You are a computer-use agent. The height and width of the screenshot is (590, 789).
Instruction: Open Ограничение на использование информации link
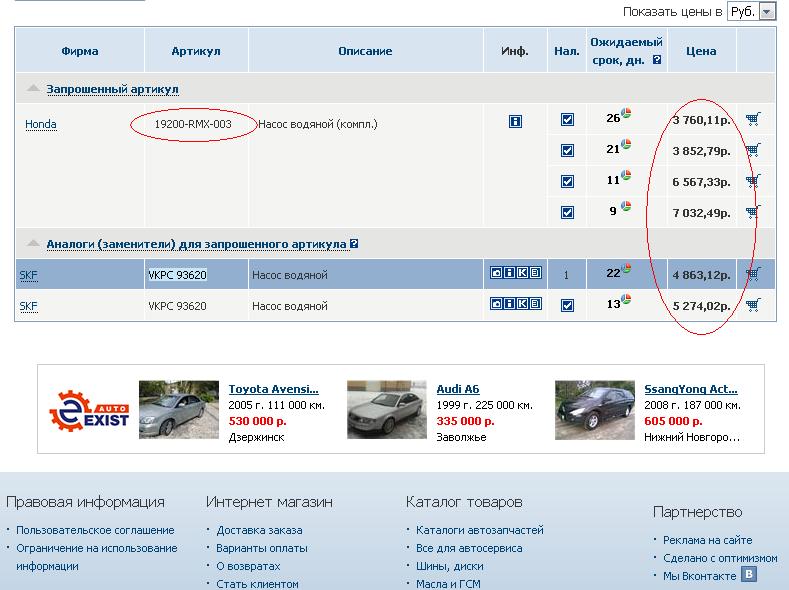click(97, 557)
